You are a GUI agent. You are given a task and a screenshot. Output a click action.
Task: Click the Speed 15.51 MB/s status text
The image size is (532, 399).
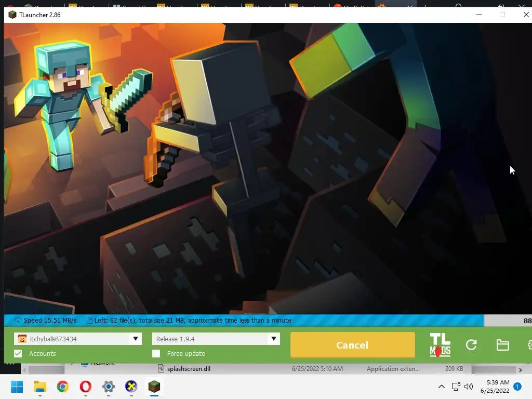tap(50, 320)
